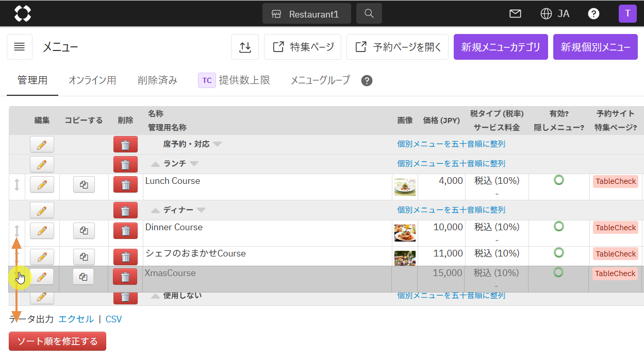Move ディナー category up
Image resolution: width=644 pixels, height=360 pixels.
pos(155,210)
